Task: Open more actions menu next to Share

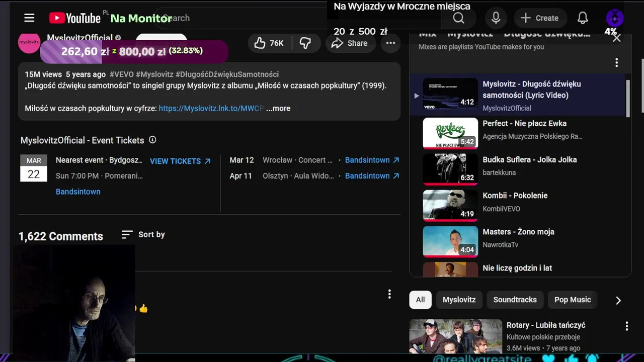Action: point(390,43)
